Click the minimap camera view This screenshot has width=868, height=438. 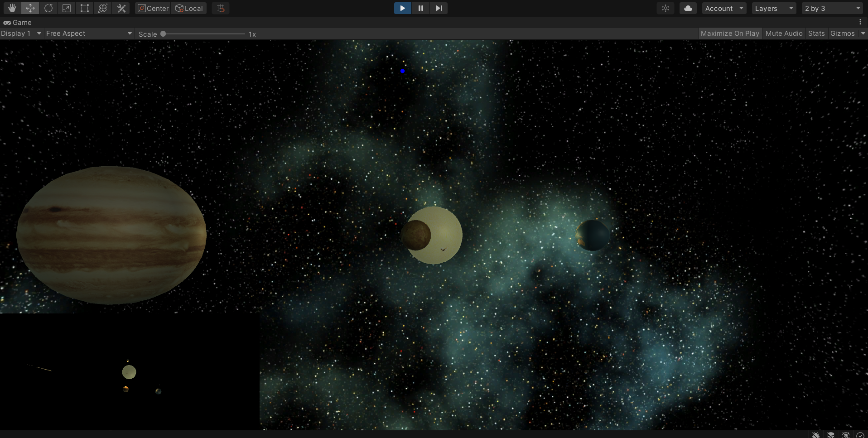tap(130, 371)
